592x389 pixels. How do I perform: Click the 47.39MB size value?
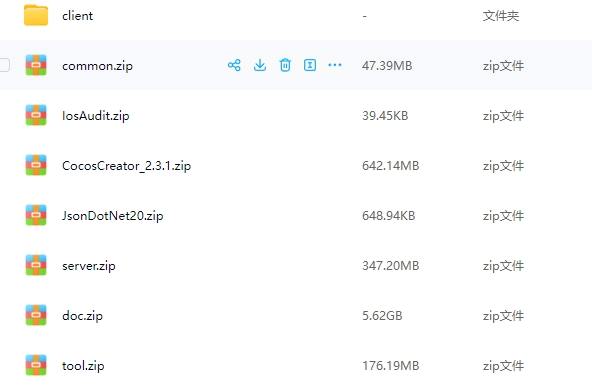[x=387, y=66]
